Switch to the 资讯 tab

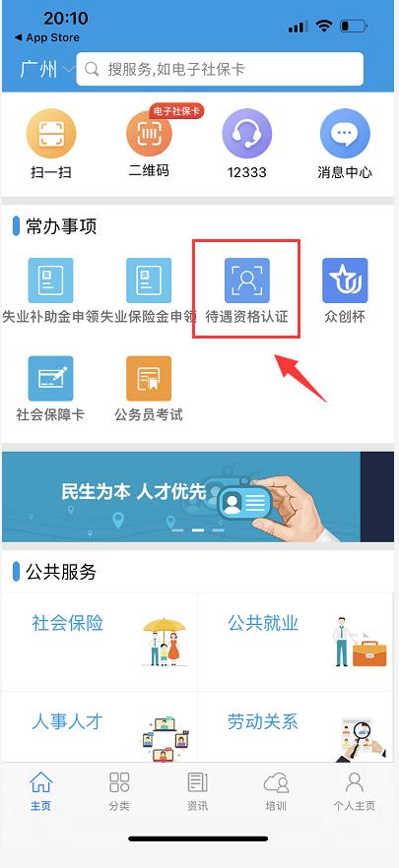pos(197,791)
